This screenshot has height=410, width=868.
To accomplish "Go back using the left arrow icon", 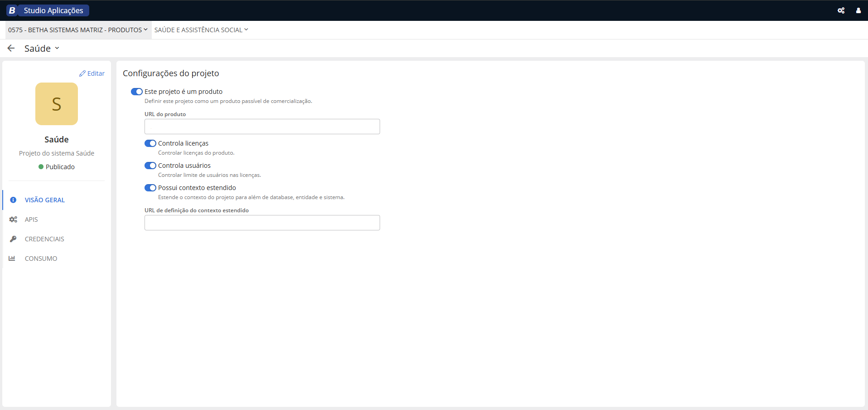I will coord(11,48).
